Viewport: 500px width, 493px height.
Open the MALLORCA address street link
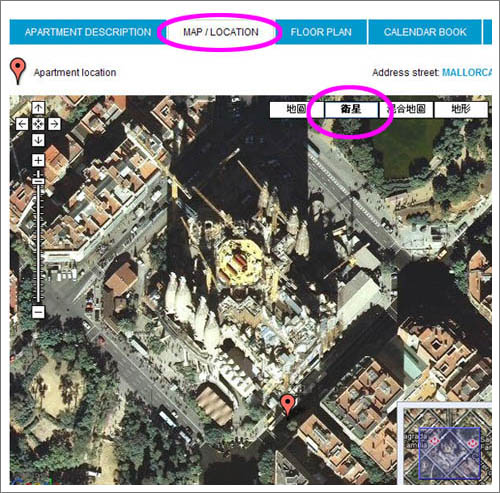(467, 72)
